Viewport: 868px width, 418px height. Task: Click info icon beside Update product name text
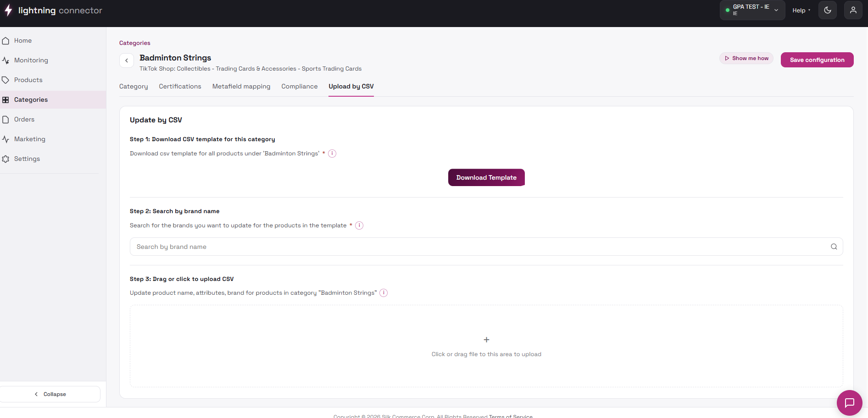click(x=384, y=293)
